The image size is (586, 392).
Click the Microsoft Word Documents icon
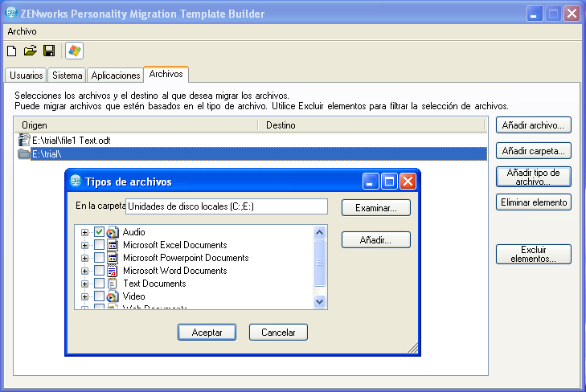tap(113, 271)
